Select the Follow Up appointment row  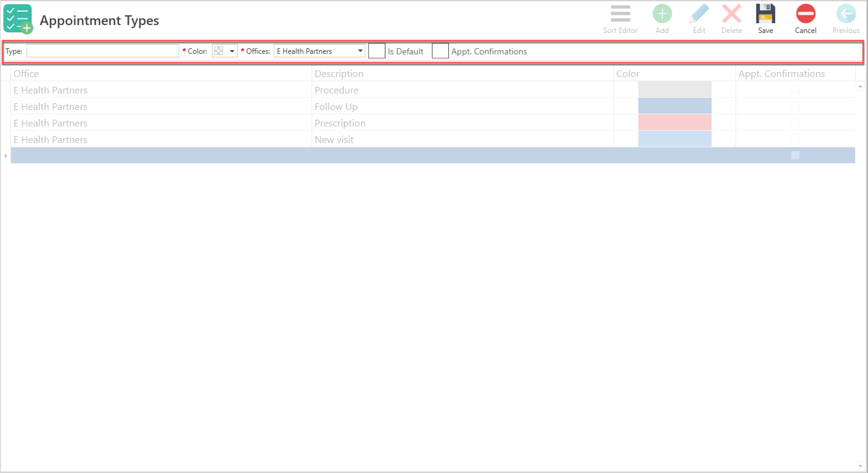[x=336, y=107]
